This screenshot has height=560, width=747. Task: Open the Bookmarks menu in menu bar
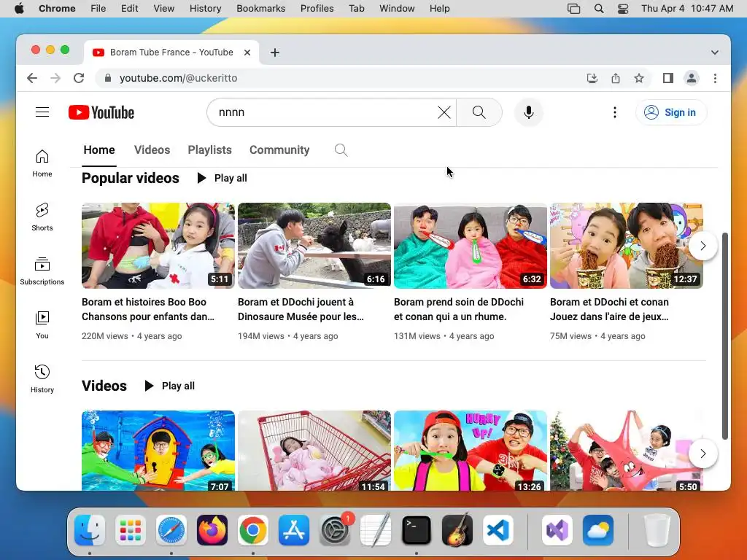(x=261, y=9)
